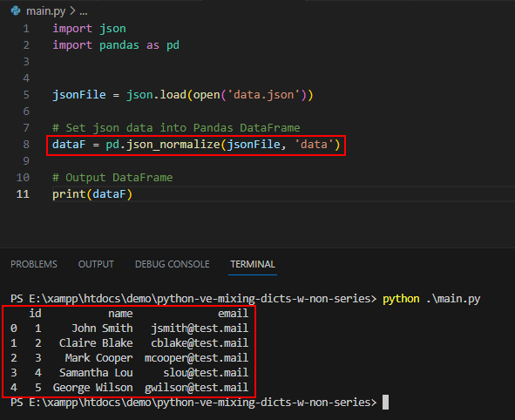The image size is (515, 420).
Task: Click the Python file icon in breadcrumb
Action: [x=16, y=11]
